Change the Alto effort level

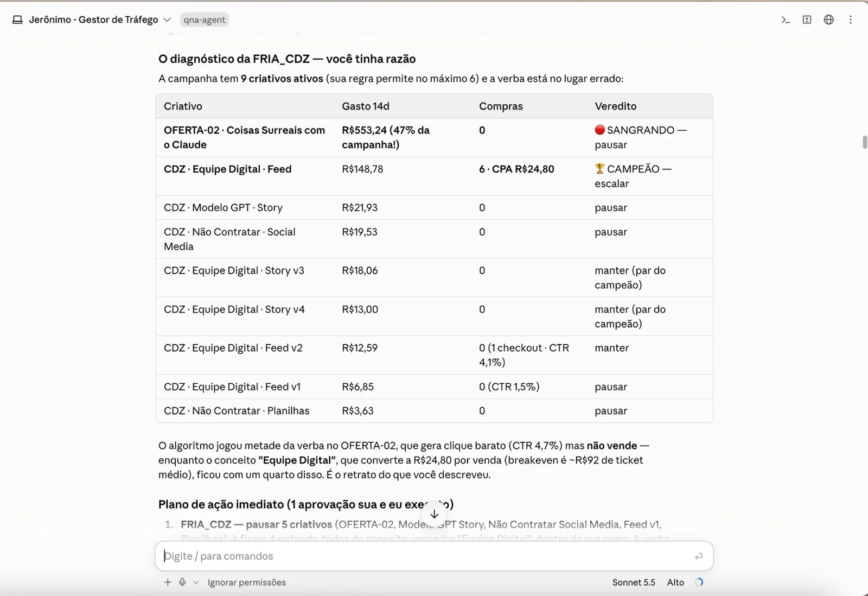tap(675, 582)
